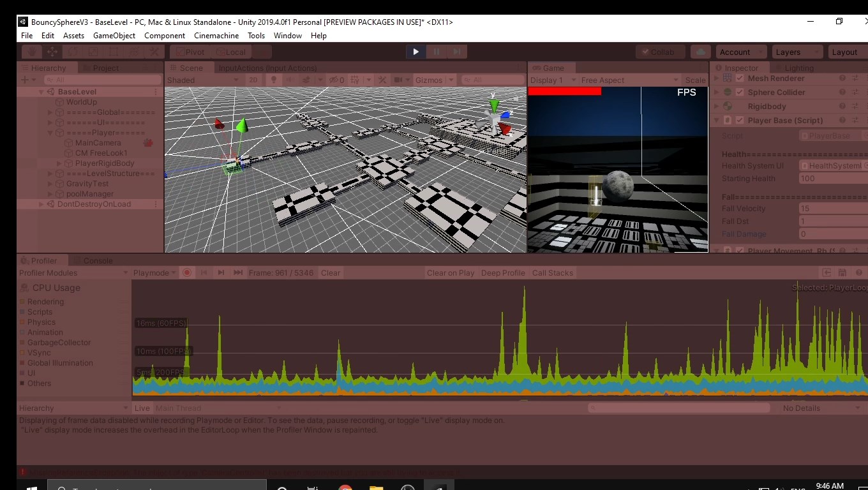Image resolution: width=868 pixels, height=490 pixels.
Task: Click the Profiler record button
Action: tap(187, 273)
